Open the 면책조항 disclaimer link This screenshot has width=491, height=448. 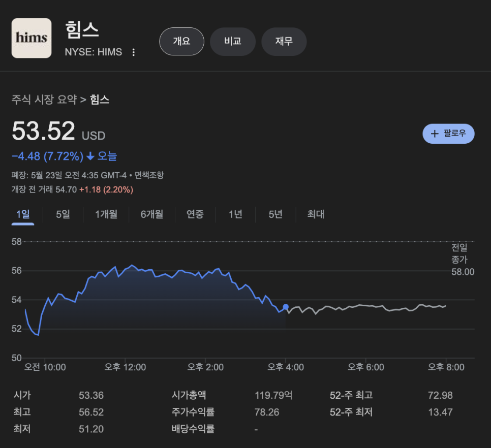pyautogui.click(x=149, y=175)
